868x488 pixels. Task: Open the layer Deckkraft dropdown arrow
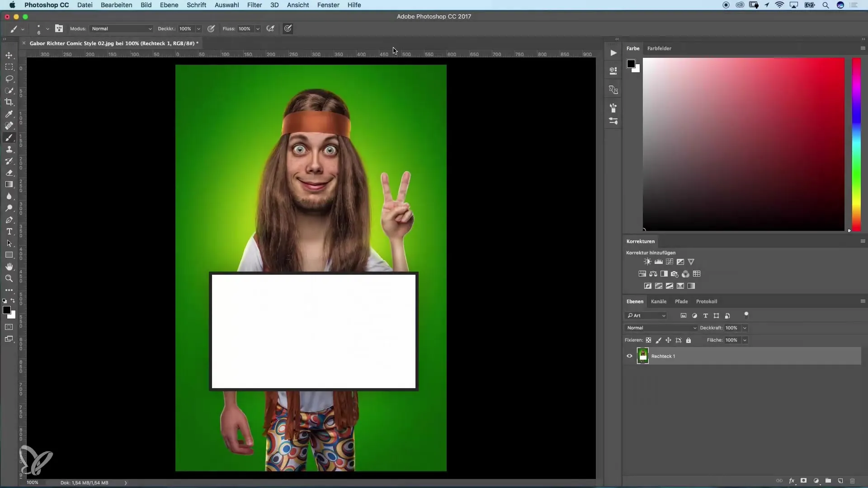pos(745,328)
